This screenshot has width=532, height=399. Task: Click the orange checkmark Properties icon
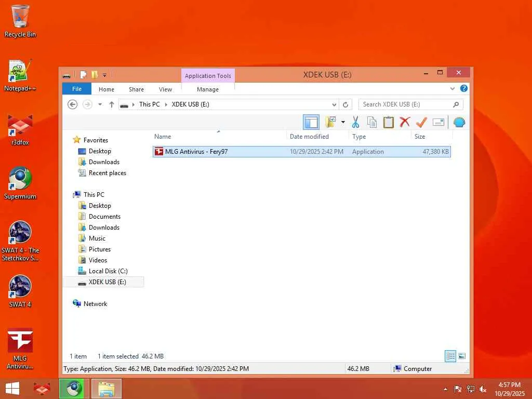(x=421, y=122)
